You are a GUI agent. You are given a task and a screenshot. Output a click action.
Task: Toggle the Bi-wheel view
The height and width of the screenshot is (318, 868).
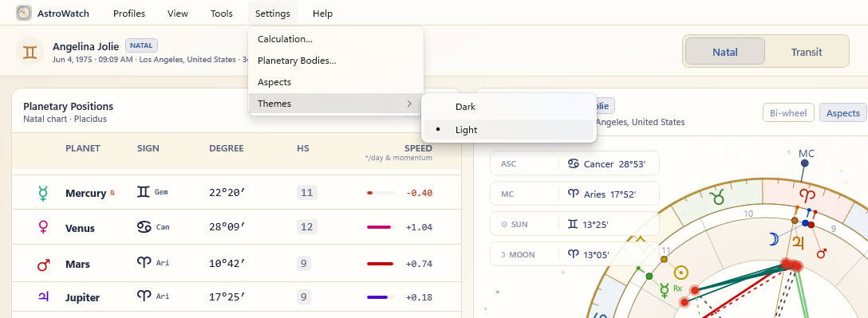click(788, 113)
